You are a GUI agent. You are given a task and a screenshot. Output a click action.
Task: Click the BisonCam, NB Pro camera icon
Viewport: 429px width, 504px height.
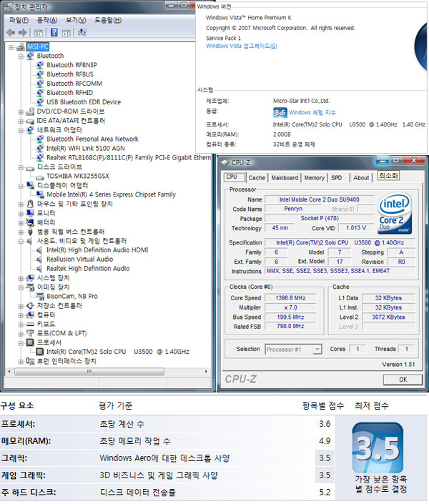click(x=40, y=297)
